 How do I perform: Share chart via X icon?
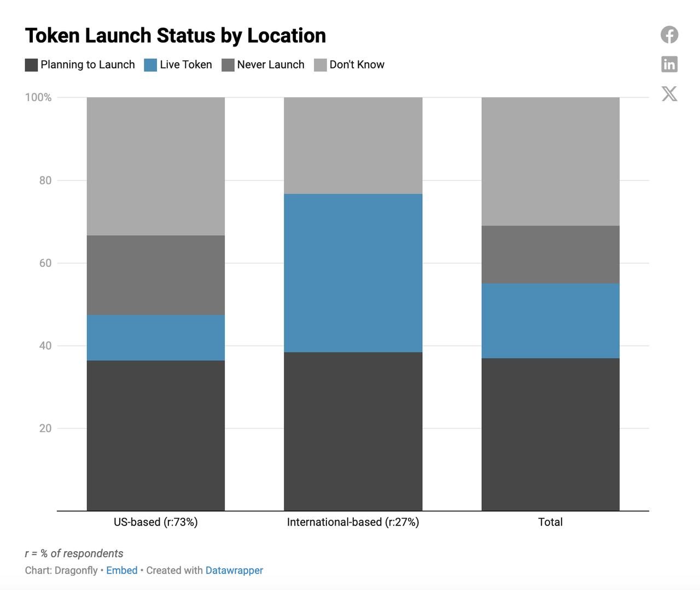(669, 94)
